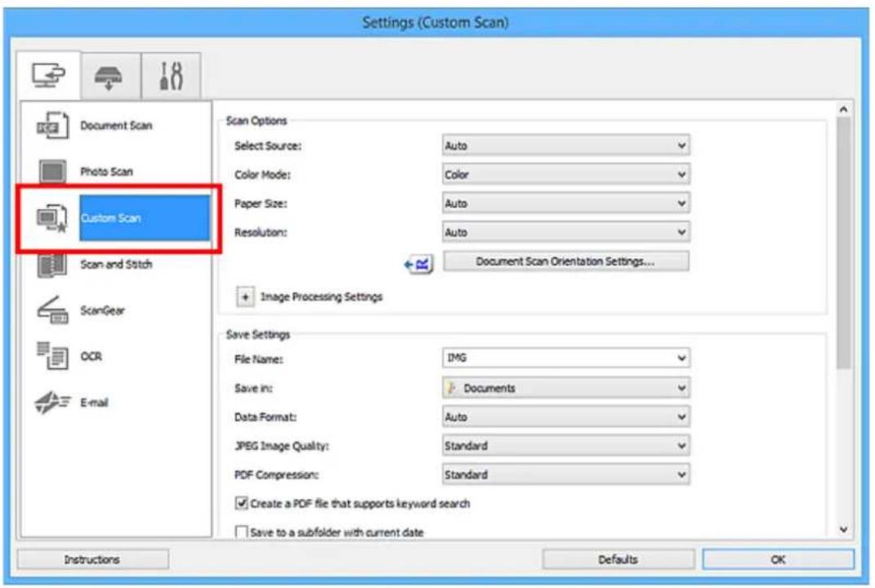Click the Photo Scan icon

pyautogui.click(x=52, y=171)
